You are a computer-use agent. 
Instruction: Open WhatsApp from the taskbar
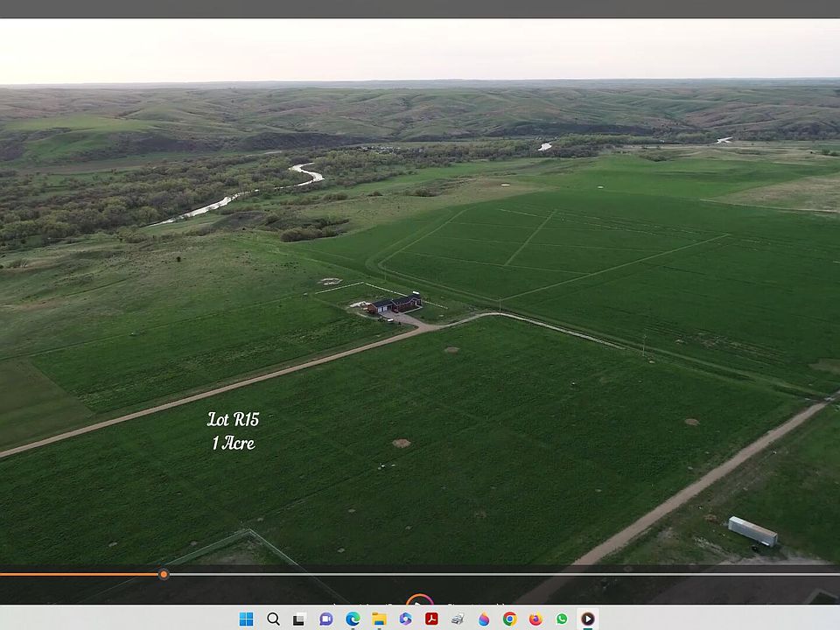tap(562, 619)
